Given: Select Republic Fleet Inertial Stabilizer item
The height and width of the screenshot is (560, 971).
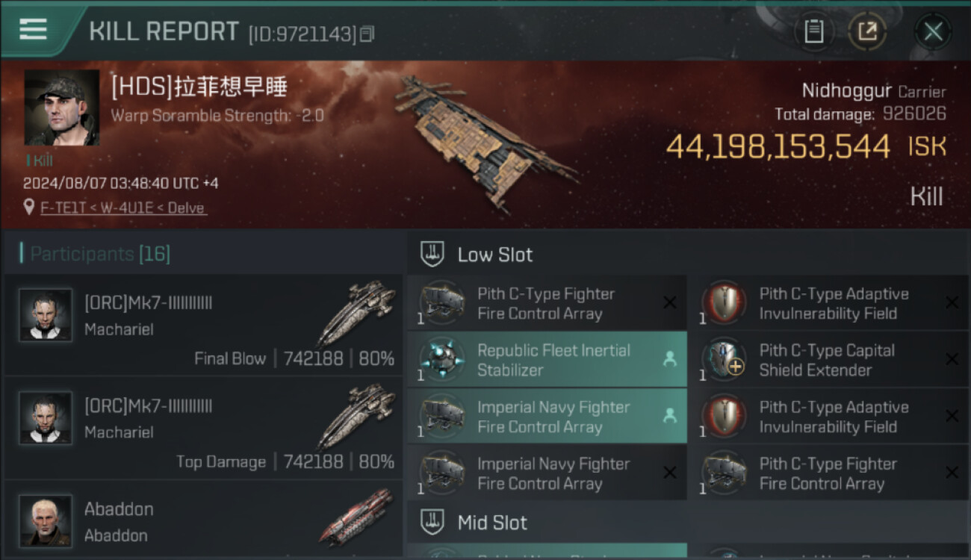Looking at the screenshot, I should 553,360.
